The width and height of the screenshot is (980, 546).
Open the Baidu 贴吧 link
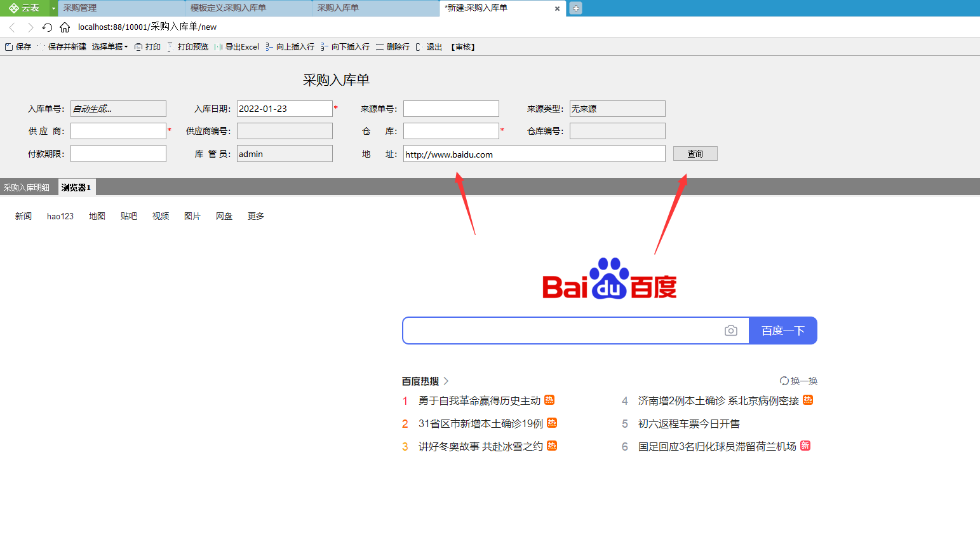(129, 216)
